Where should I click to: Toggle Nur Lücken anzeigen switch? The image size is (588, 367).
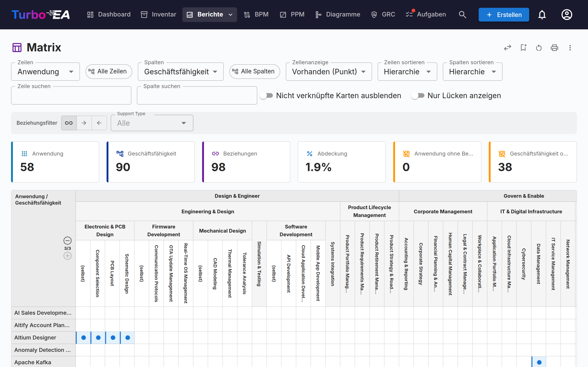click(x=418, y=96)
